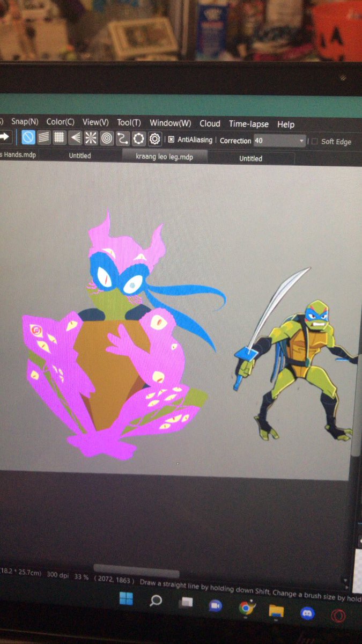Open the Correction value dropdown
Viewport: 362px width, 644px height.
click(x=279, y=141)
